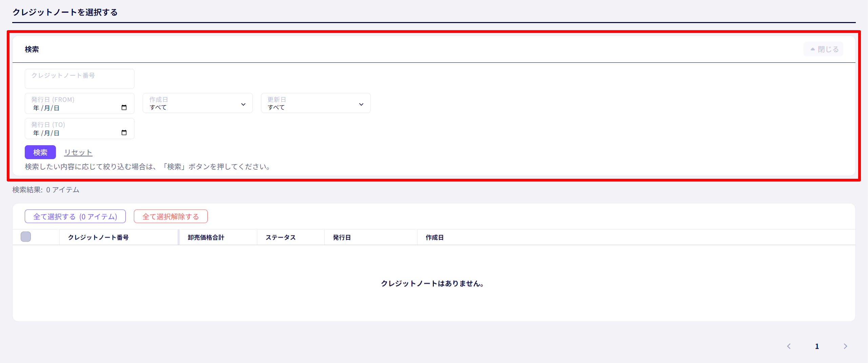Click 全て選択する (0 アイテム) button
This screenshot has width=868, height=363.
pos(75,216)
